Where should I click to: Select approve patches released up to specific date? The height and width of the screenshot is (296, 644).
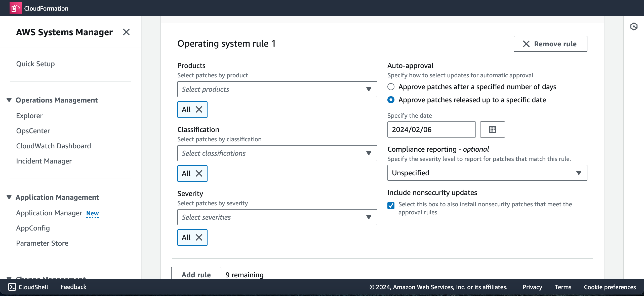391,100
